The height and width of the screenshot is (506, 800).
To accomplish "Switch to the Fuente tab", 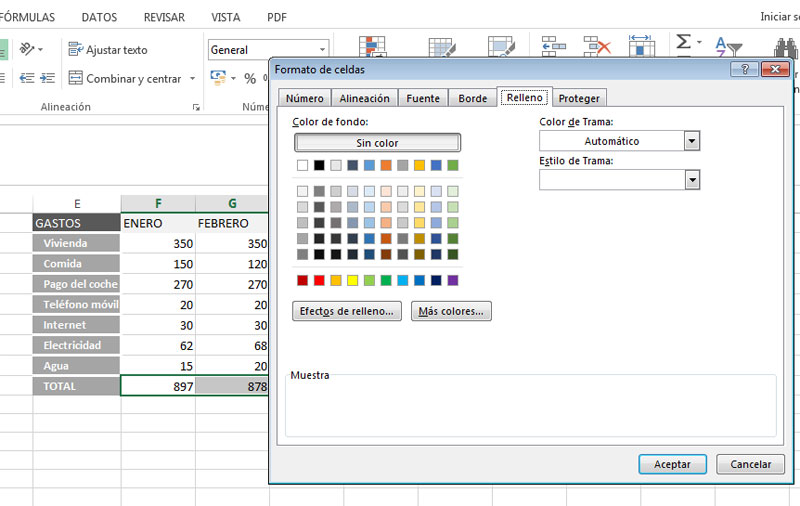I will 423,98.
